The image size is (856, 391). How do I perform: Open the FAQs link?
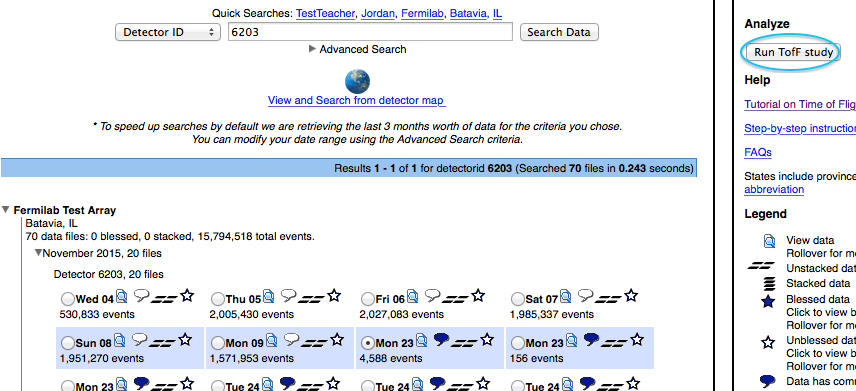(x=758, y=152)
